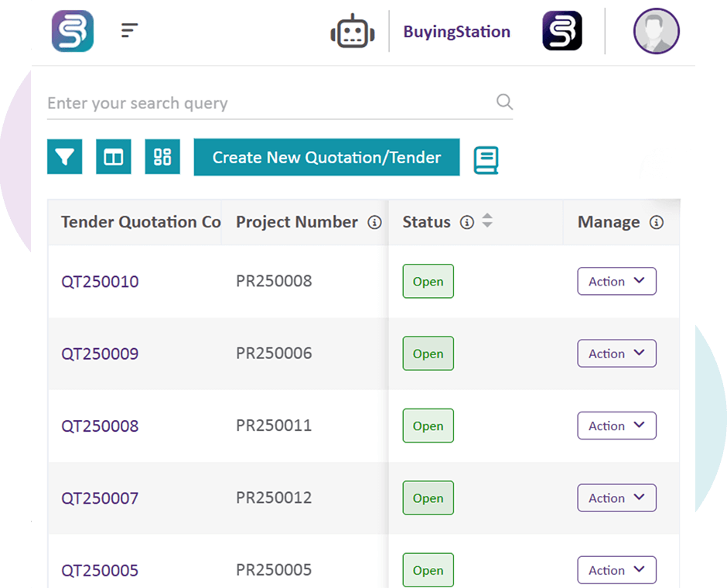727x588 pixels.
Task: Click the BuyingStation header text
Action: click(x=456, y=32)
